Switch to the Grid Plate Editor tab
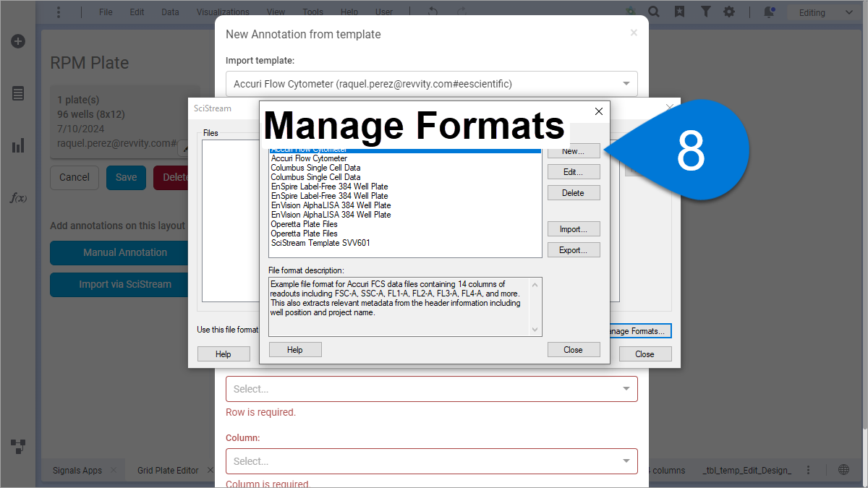Screen dimensions: 868x488 (x=168, y=470)
